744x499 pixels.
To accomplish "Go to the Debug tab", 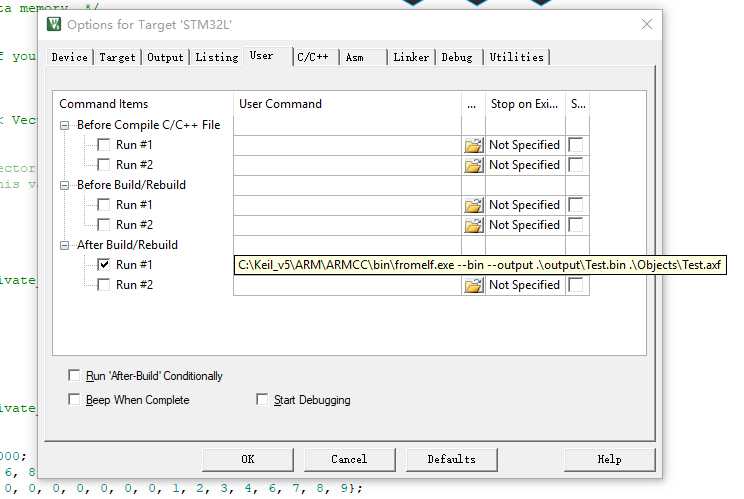I will 459,57.
